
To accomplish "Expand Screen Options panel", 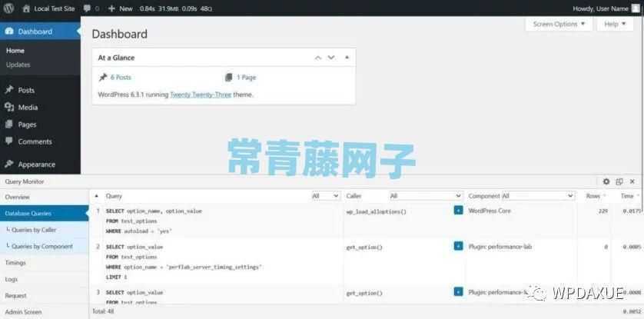I will pyautogui.click(x=559, y=24).
